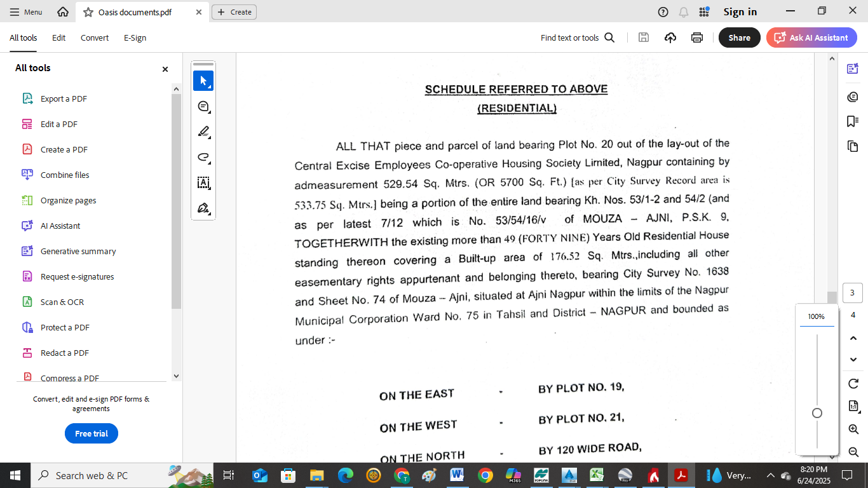Viewport: 868px width, 488px height.
Task: Go to the next page arrow
Action: tap(853, 360)
